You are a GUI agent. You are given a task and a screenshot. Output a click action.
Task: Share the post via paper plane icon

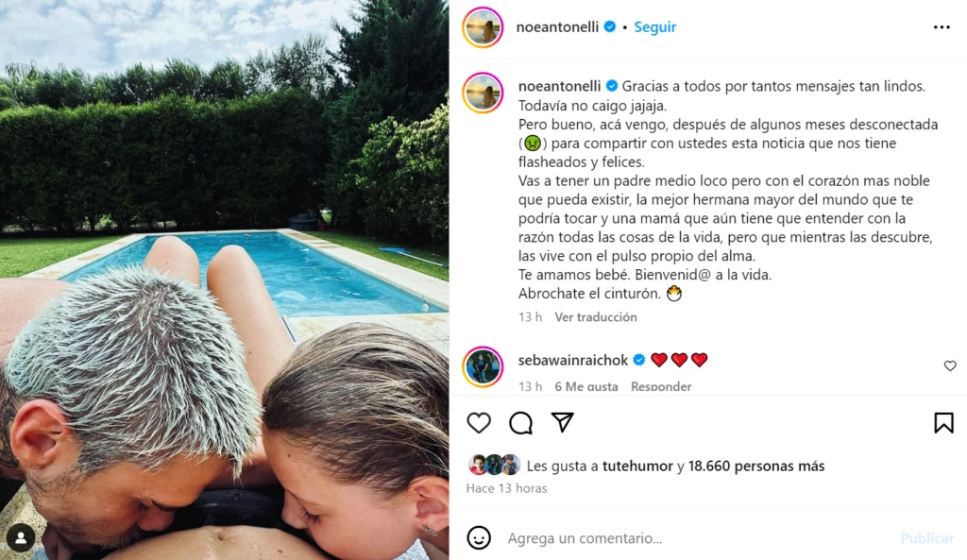[563, 422]
